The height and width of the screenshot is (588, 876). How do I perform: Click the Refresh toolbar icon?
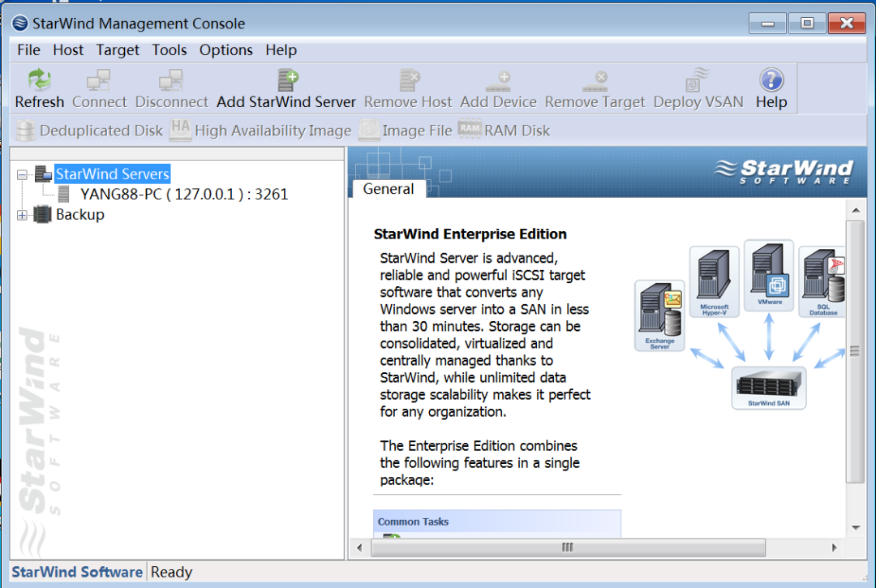(x=40, y=79)
